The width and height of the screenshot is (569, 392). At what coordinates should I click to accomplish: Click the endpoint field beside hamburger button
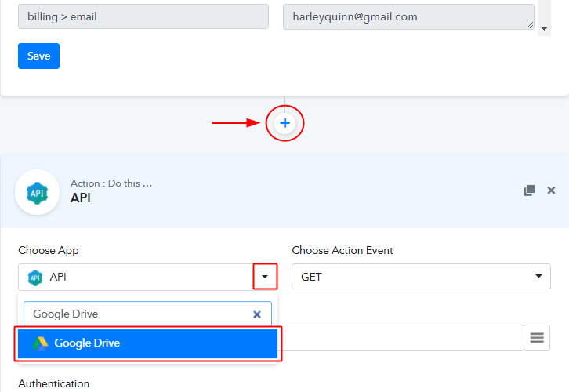(400, 338)
